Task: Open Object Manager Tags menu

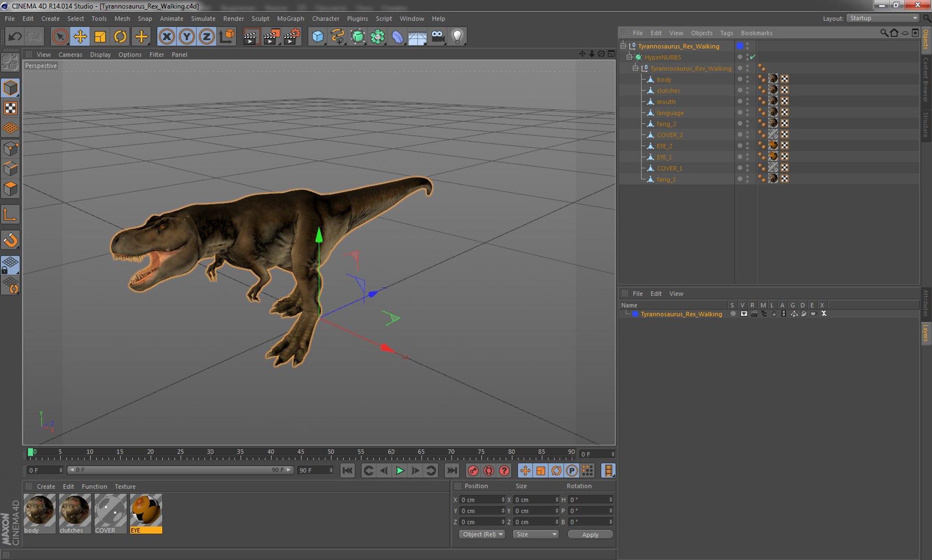Action: pos(727,33)
